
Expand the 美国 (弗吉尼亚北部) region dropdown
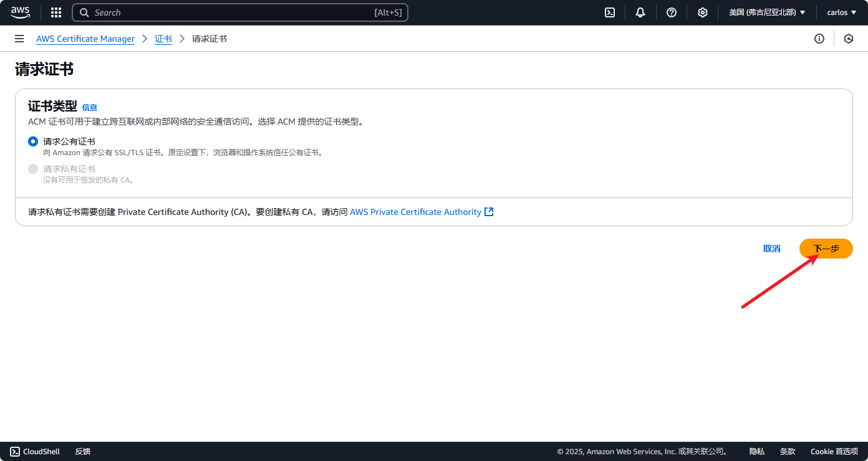(x=767, y=12)
